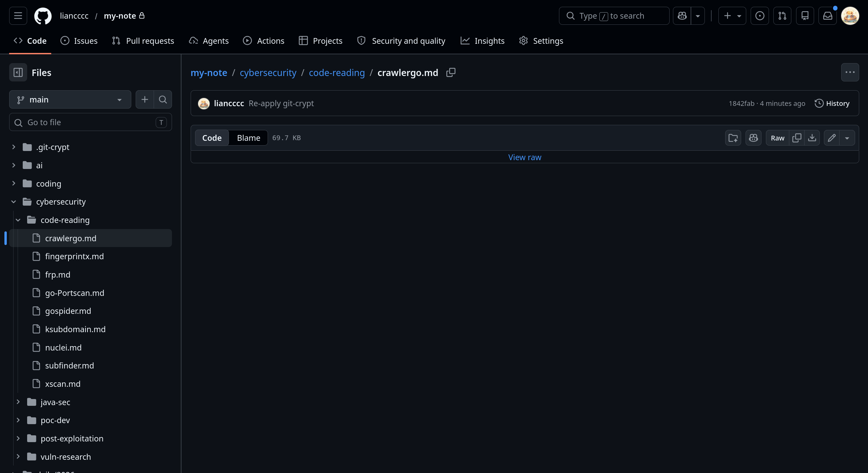Open notifications inbox icon
868x473 pixels.
(x=828, y=16)
